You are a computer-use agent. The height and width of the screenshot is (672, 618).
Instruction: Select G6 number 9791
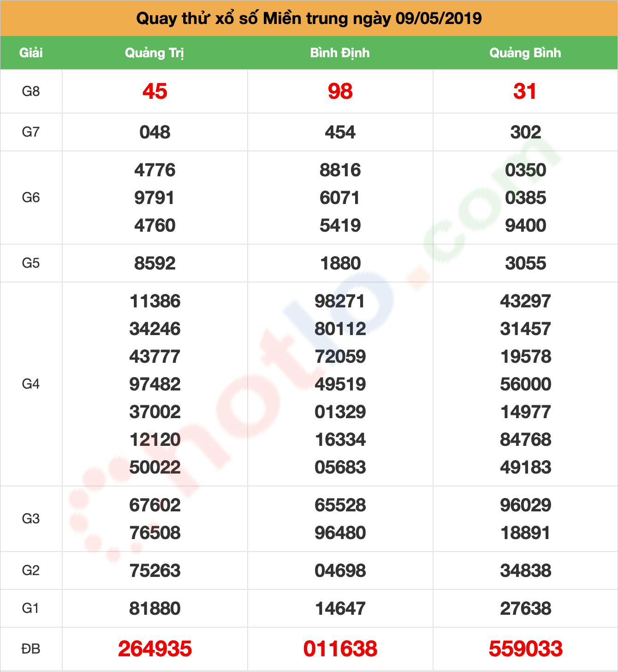155,198
